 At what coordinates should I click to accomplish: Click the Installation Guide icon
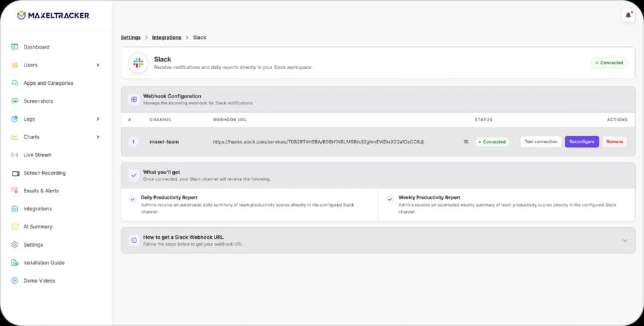point(15,263)
